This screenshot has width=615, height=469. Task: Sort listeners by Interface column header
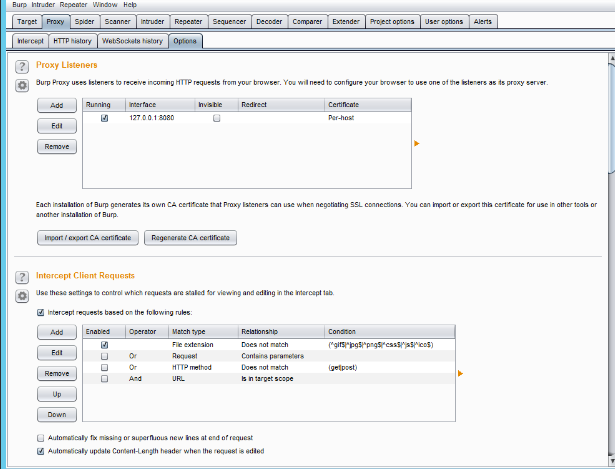click(160, 105)
